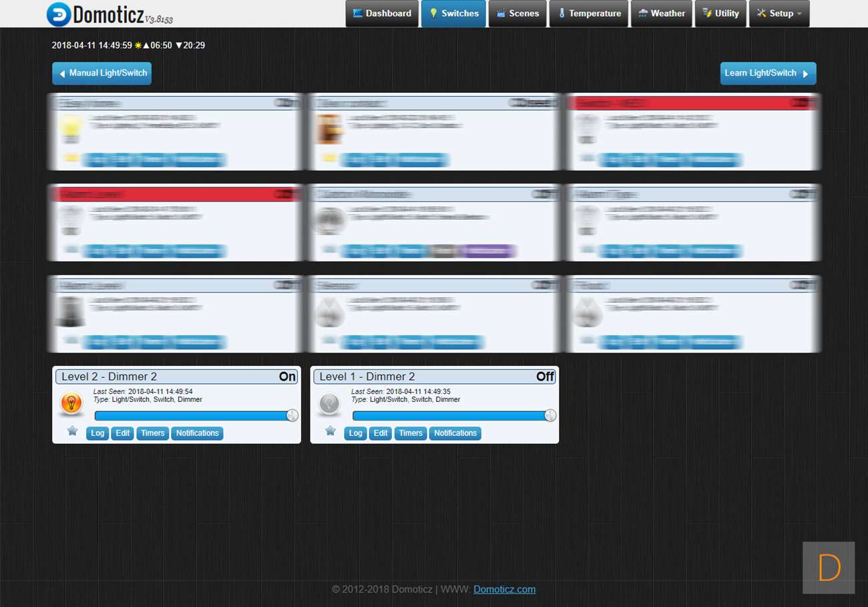The height and width of the screenshot is (607, 868).
Task: Expand the Setup dropdown menu
Action: (x=779, y=13)
